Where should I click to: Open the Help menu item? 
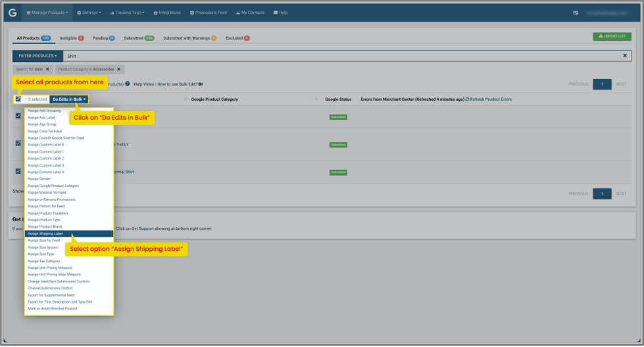[x=280, y=13]
